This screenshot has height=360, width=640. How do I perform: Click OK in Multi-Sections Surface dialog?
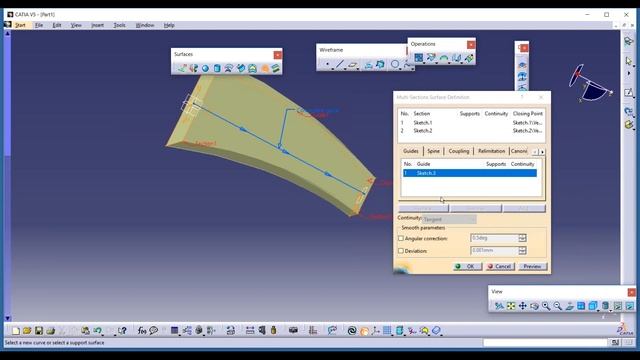(467, 267)
